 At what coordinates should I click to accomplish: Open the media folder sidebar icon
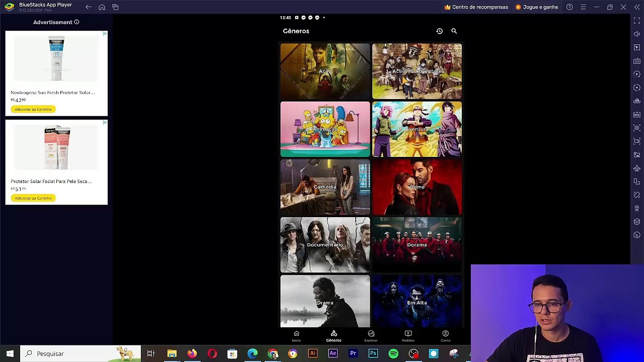point(637,155)
